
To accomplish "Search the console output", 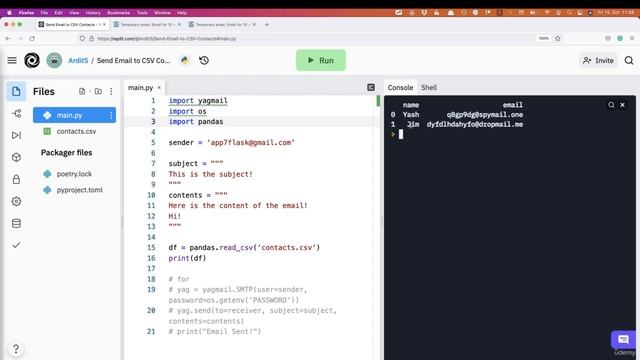I will pyautogui.click(x=611, y=105).
